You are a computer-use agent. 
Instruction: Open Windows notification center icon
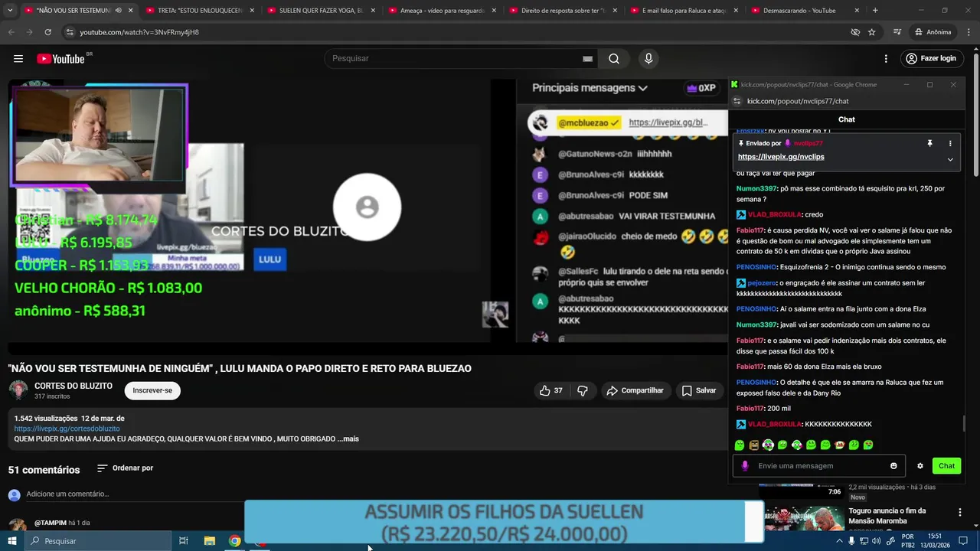(965, 541)
